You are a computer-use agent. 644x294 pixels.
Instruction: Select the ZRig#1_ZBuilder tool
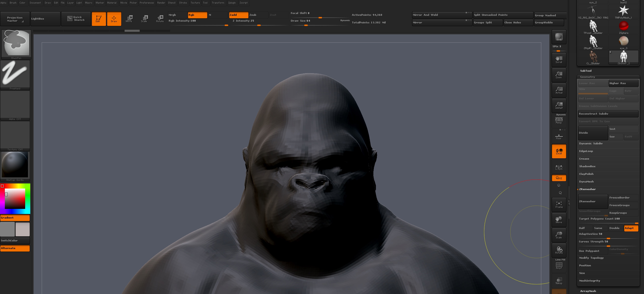click(593, 43)
